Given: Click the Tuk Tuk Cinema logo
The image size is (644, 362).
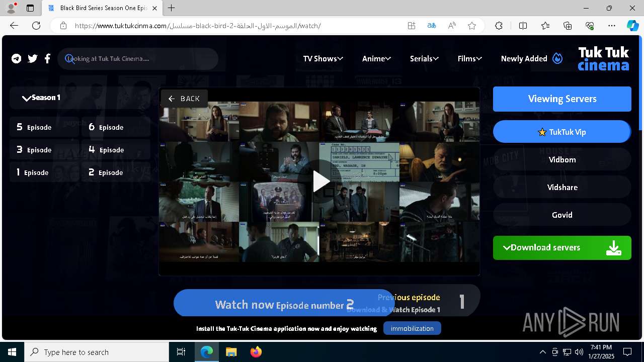Looking at the screenshot, I should coord(603,58).
